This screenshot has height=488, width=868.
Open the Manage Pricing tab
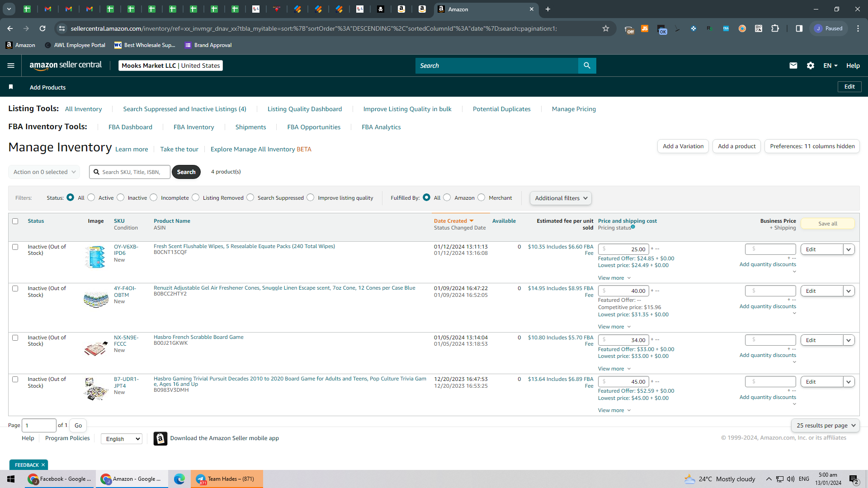click(x=574, y=109)
